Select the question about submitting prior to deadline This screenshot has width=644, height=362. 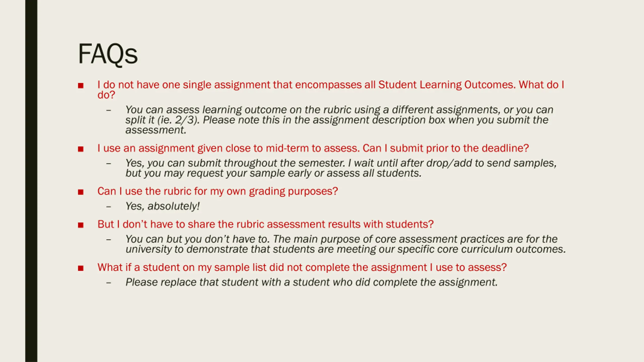(313, 148)
